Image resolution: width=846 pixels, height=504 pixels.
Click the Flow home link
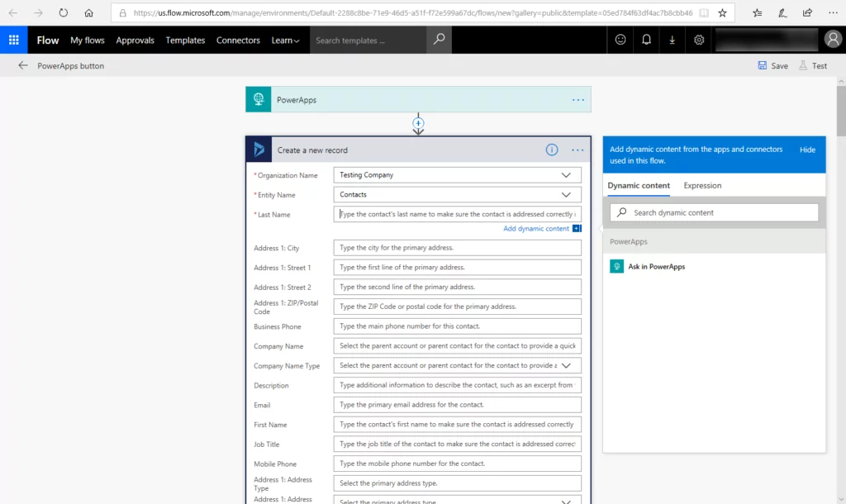47,40
